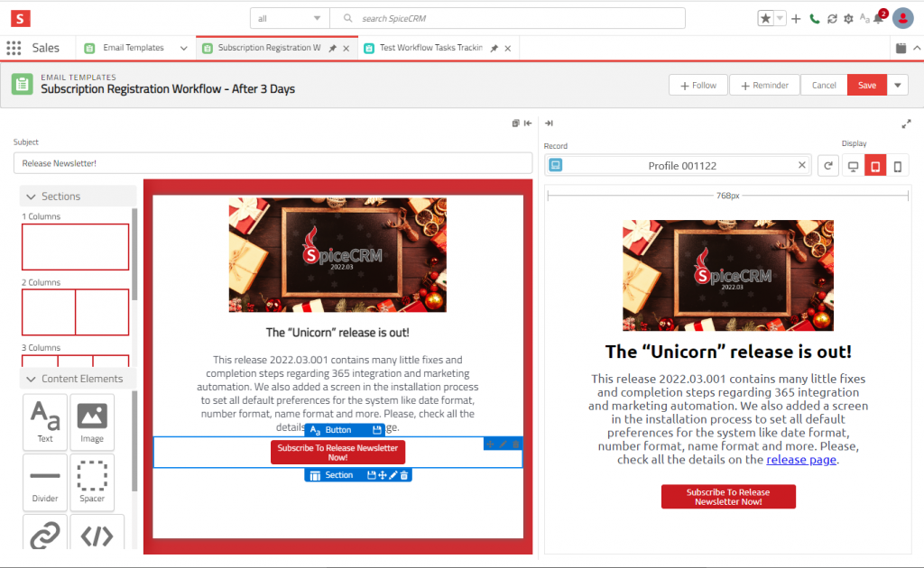This screenshot has width=924, height=568.
Task: Select the link content element
Action: pyautogui.click(x=45, y=533)
